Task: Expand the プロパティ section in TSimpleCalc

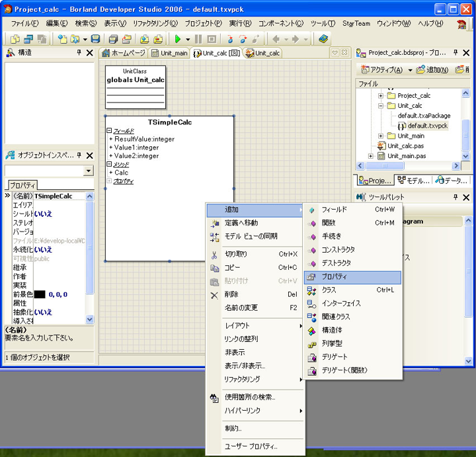Action: pyautogui.click(x=109, y=181)
